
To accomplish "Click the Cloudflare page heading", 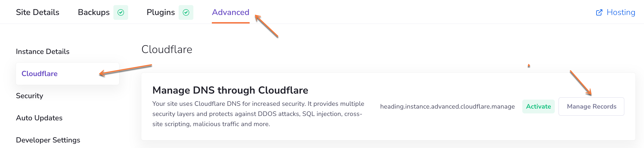I will pyautogui.click(x=167, y=50).
